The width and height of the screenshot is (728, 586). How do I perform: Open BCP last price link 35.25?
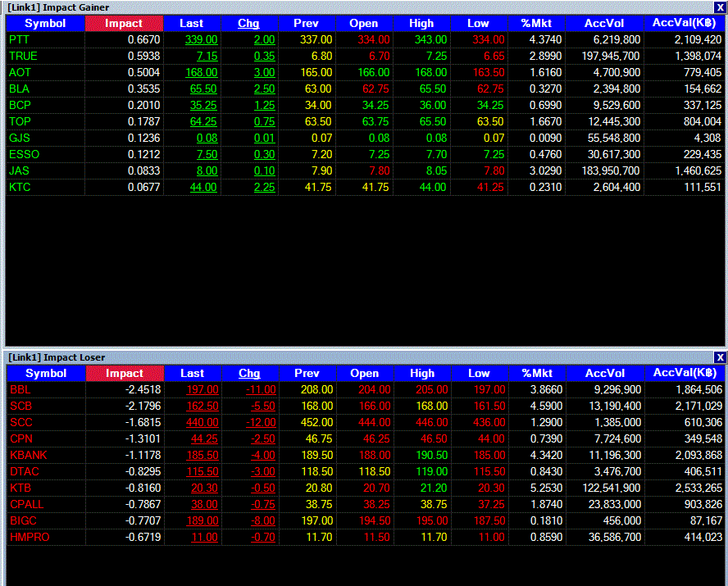pyautogui.click(x=203, y=106)
